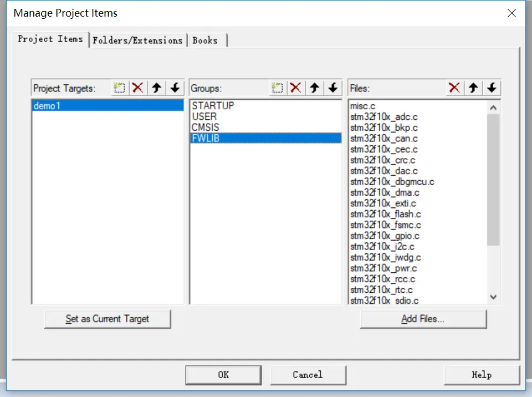
Task: Select the demo1 target
Action: (x=108, y=105)
